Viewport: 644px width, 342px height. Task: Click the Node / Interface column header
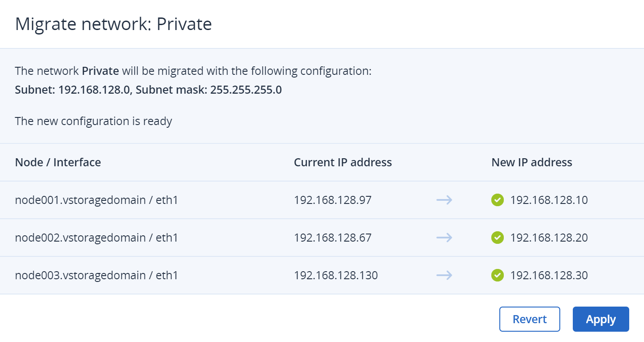58,162
